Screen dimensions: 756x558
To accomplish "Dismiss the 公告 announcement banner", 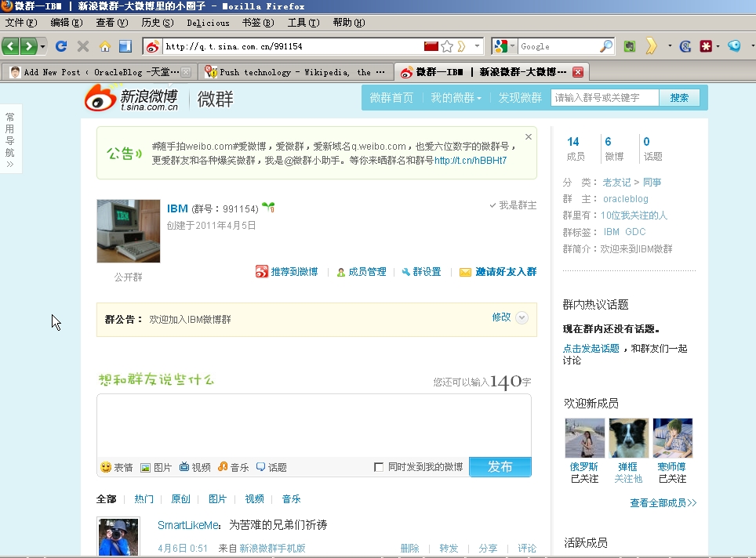I will click(529, 137).
